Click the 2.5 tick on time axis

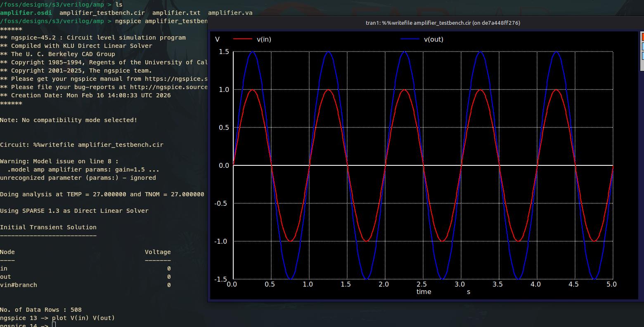click(x=421, y=284)
